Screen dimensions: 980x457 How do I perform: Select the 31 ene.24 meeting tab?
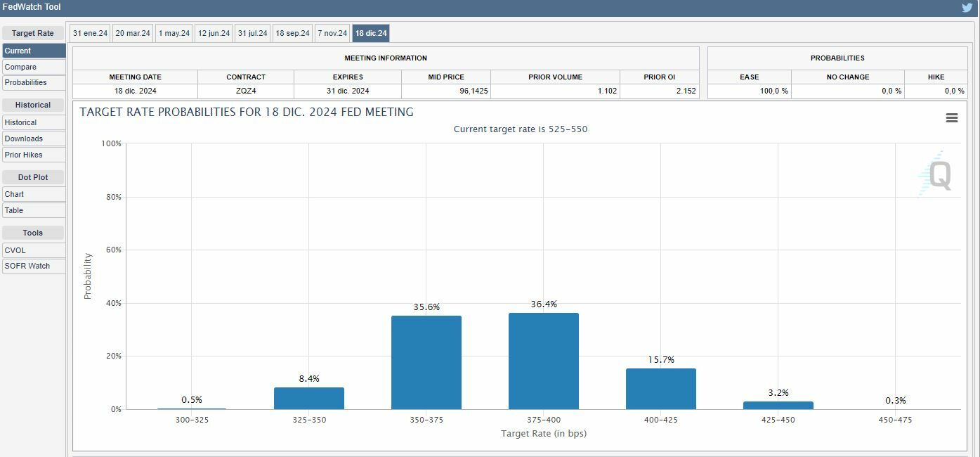(90, 33)
